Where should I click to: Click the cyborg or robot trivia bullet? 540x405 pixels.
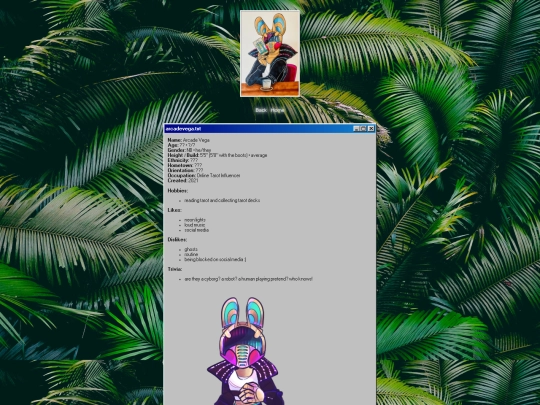248,279
